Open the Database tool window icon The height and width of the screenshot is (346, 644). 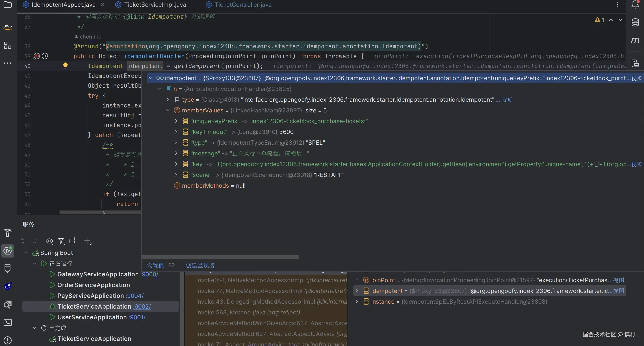click(x=635, y=22)
